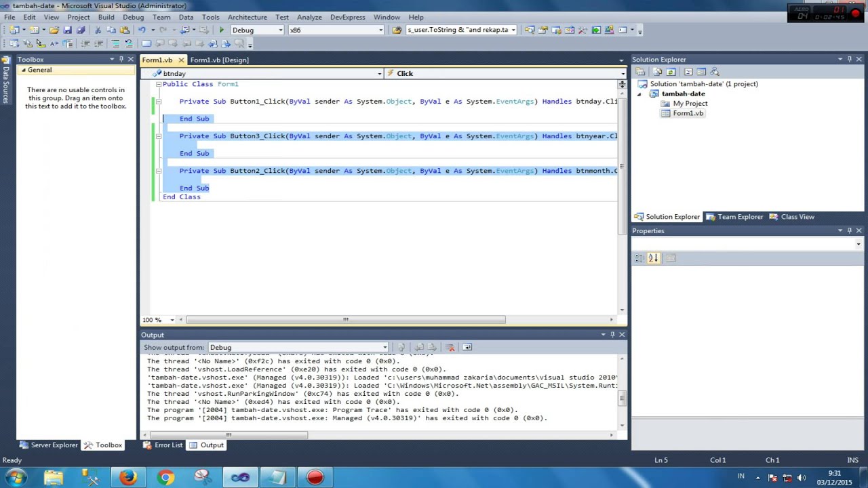868x488 pixels.
Task: Open the Architecture menu
Action: coord(247,17)
